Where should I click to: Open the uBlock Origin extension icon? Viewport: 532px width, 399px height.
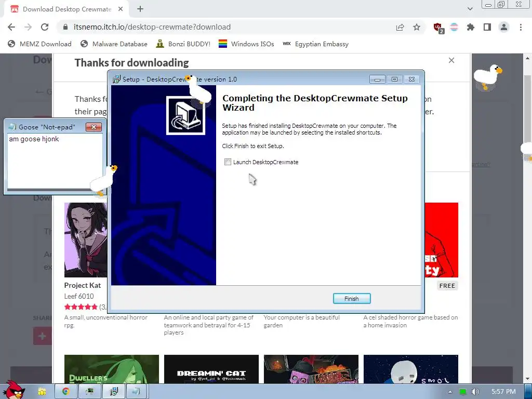pos(438,28)
